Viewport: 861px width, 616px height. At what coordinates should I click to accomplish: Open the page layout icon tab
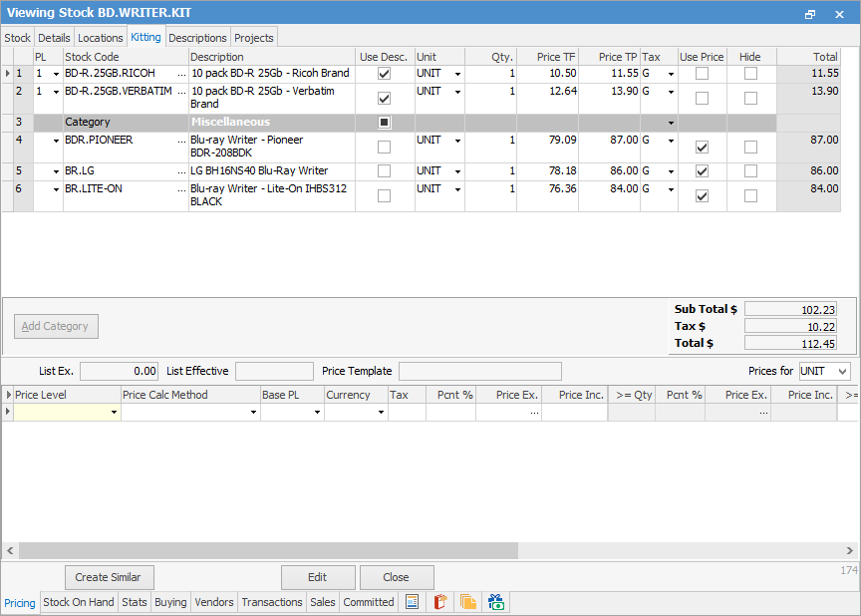point(412,602)
